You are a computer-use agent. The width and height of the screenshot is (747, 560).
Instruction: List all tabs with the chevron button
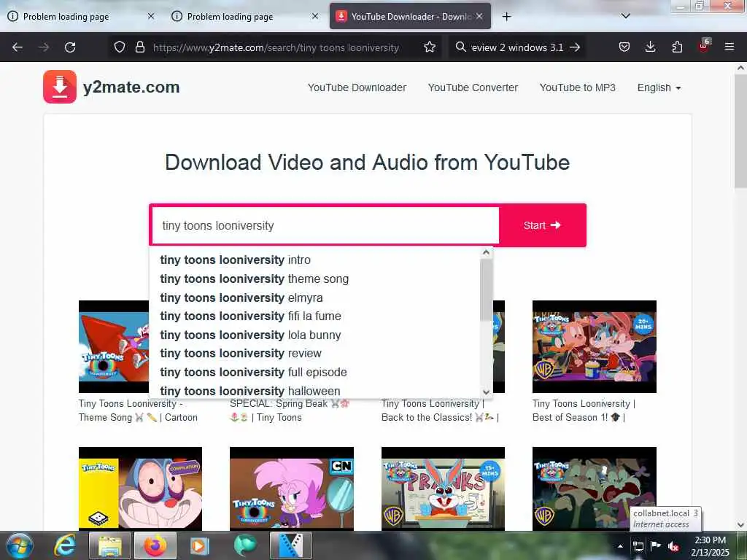point(625,16)
